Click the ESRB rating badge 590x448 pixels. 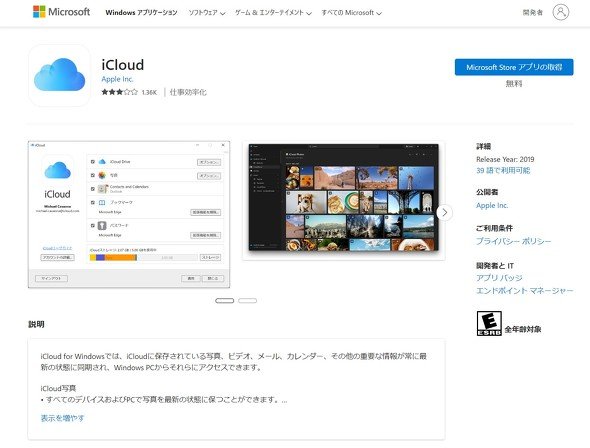489,323
